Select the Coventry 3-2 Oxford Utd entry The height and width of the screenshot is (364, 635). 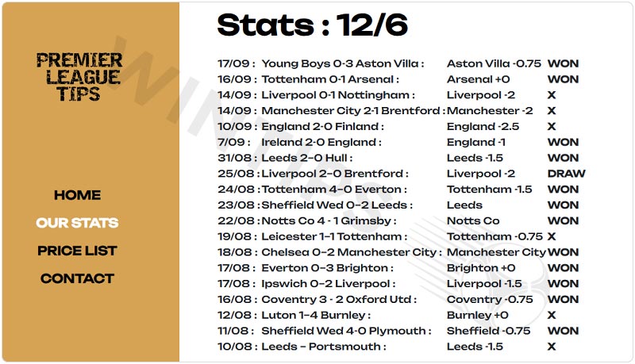[x=338, y=300]
